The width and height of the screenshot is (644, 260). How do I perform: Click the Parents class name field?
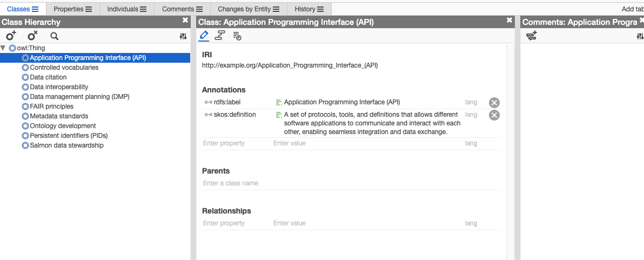351,183
